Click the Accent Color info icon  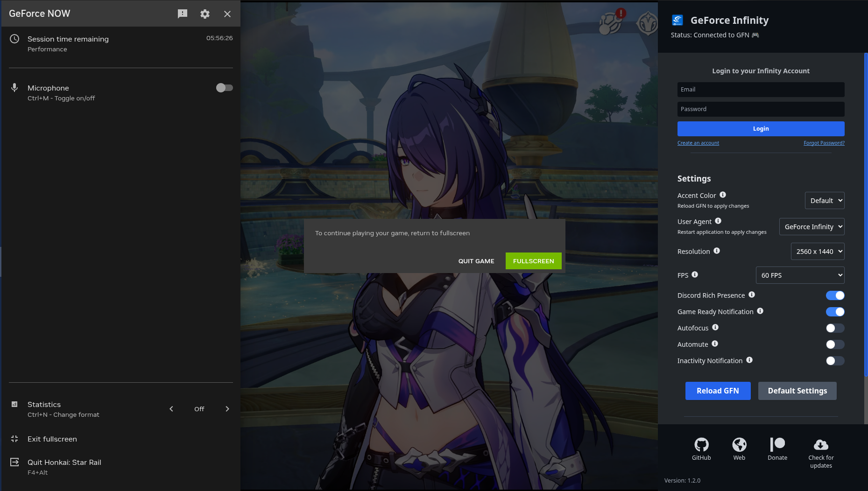tap(723, 195)
